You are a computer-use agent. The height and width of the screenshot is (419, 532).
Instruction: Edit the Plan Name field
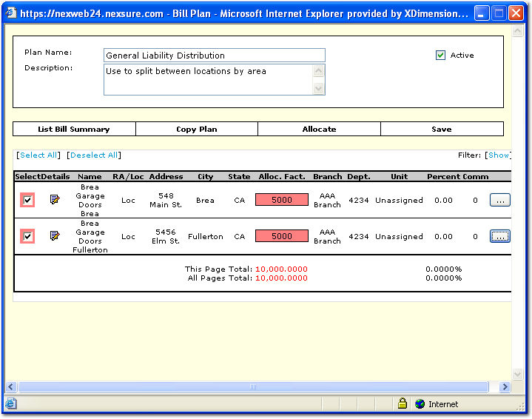[x=215, y=56]
